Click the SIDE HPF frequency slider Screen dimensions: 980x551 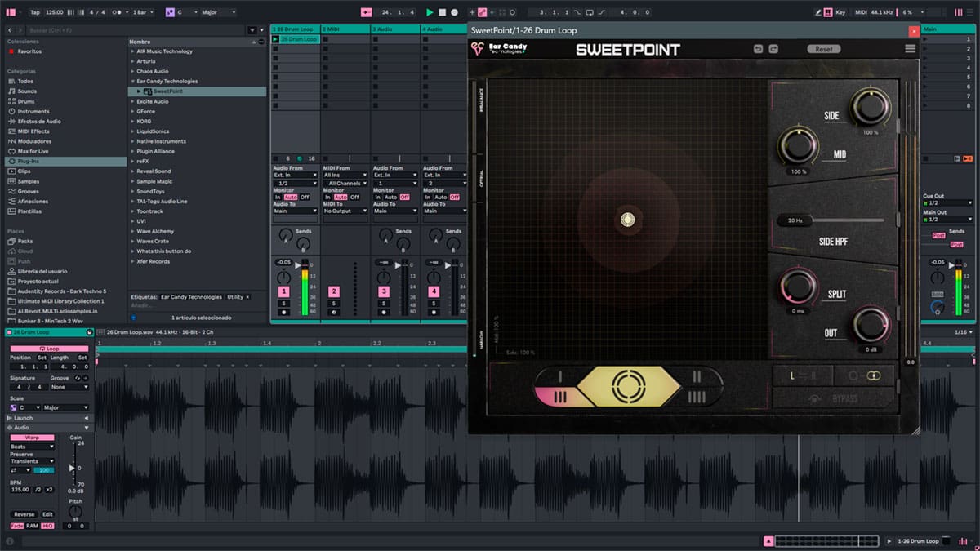(831, 220)
